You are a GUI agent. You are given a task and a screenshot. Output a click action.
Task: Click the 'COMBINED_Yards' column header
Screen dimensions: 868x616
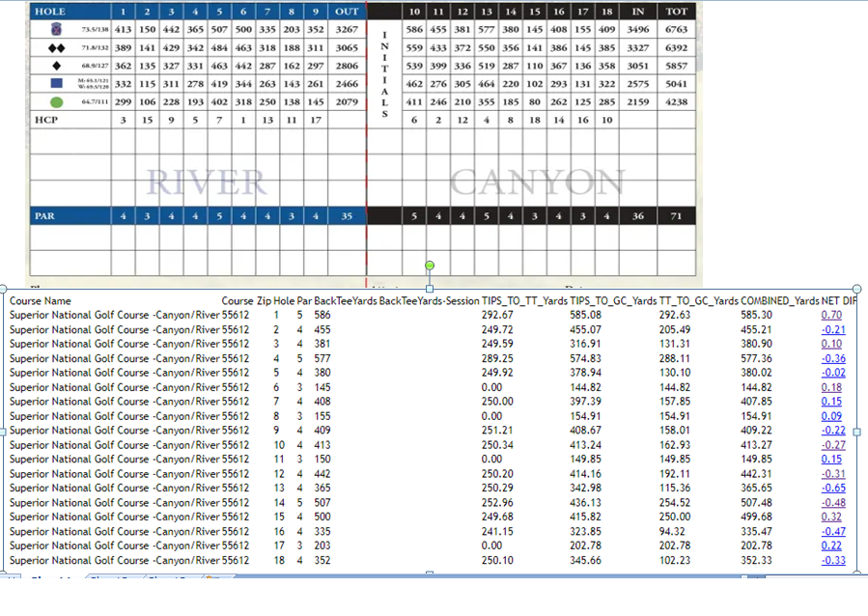780,301
